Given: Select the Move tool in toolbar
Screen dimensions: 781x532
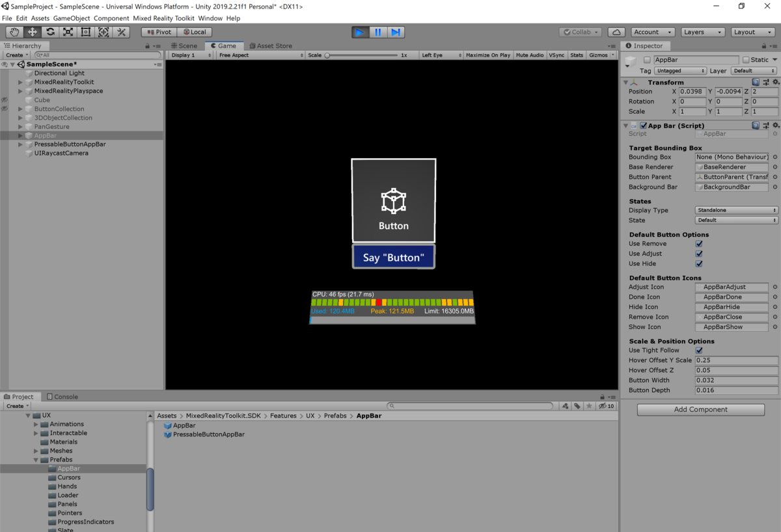Looking at the screenshot, I should point(33,32).
